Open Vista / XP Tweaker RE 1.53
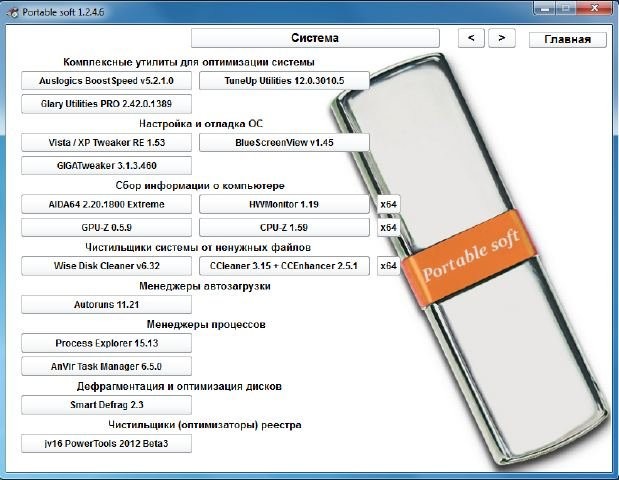The height and width of the screenshot is (480, 619). 106,142
